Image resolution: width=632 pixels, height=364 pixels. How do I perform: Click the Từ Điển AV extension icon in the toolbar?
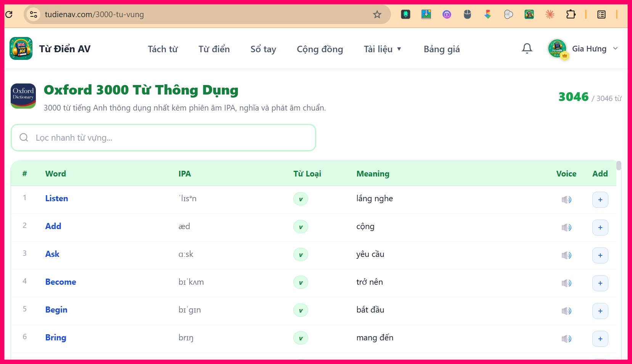[529, 14]
